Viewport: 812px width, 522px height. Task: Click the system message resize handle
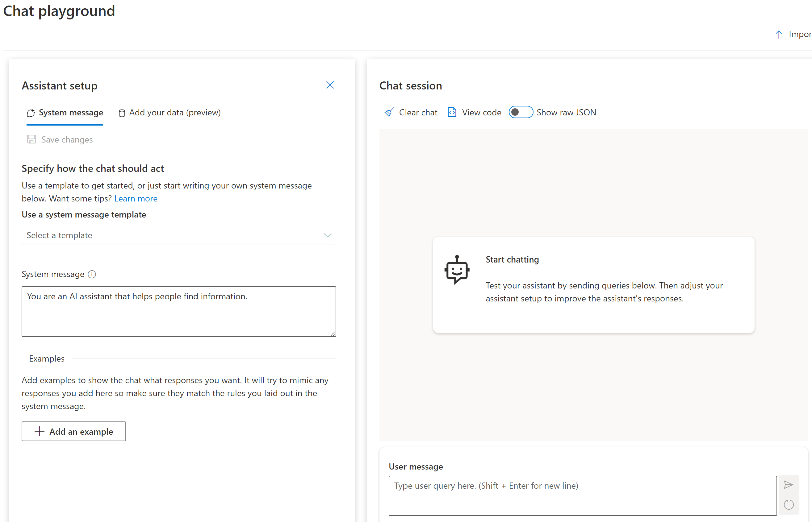coord(333,334)
